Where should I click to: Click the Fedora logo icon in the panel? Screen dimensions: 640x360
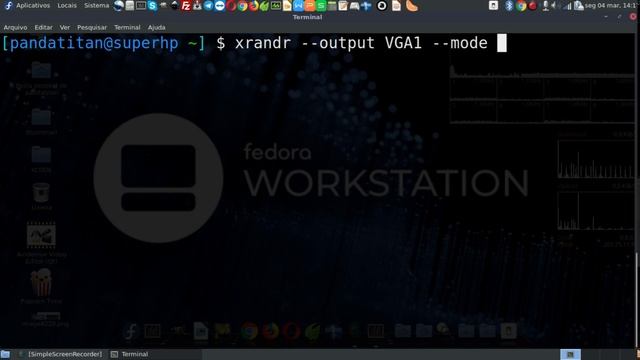pyautogui.click(x=8, y=5)
